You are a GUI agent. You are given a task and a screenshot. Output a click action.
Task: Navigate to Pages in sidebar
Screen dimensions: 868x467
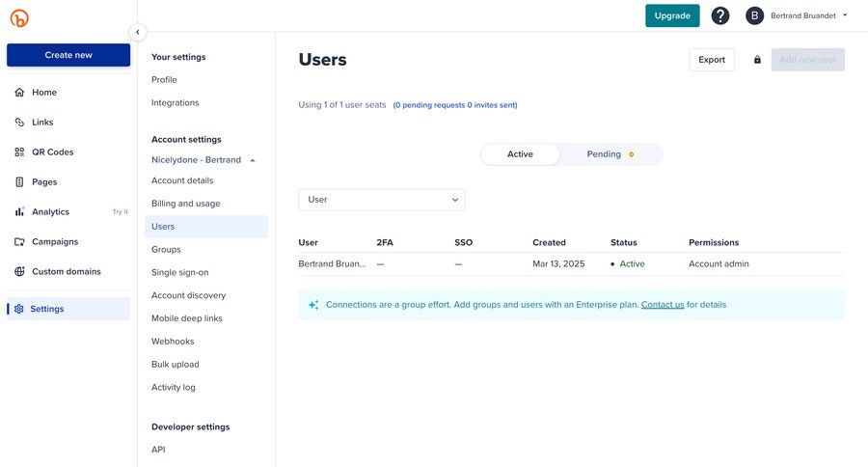pyautogui.click(x=44, y=181)
